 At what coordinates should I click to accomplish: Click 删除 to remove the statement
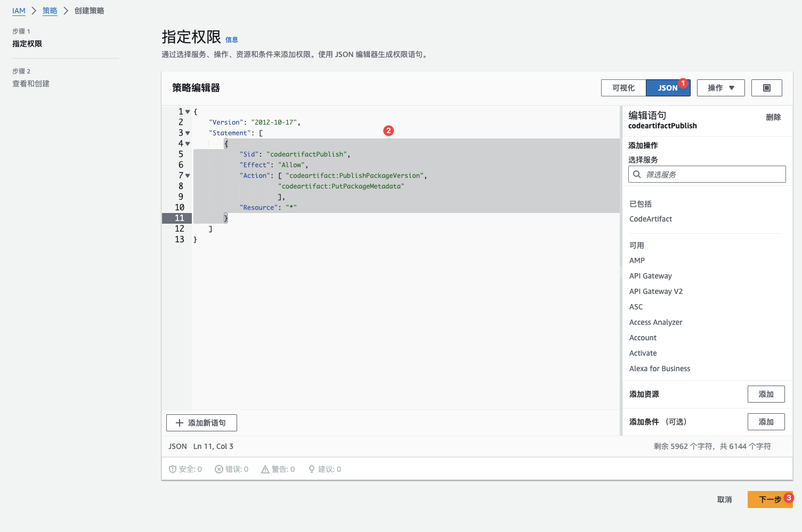[x=773, y=117]
